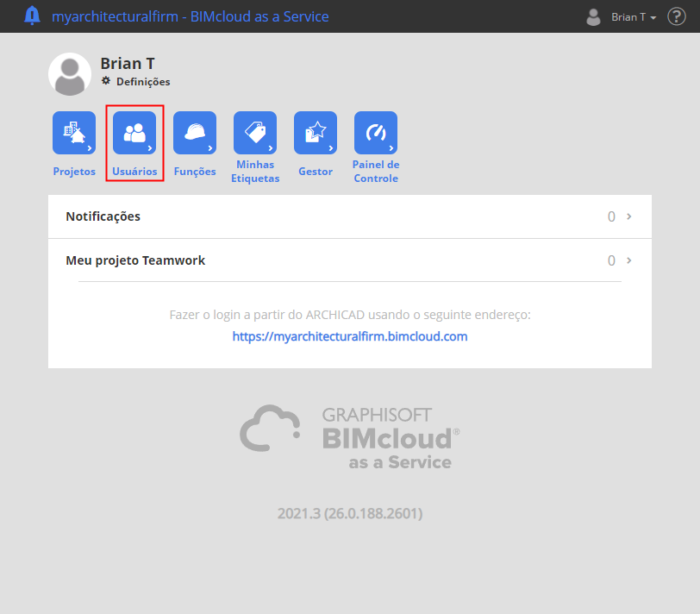Open the myarchitecturalfirm.bimcloud.com link
Viewport: 700px width, 614px height.
(x=350, y=336)
